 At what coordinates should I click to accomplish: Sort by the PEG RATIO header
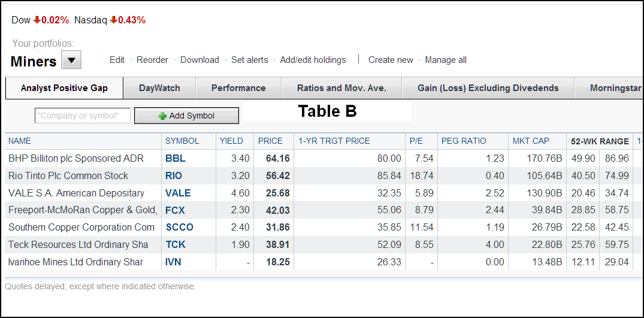[464, 141]
